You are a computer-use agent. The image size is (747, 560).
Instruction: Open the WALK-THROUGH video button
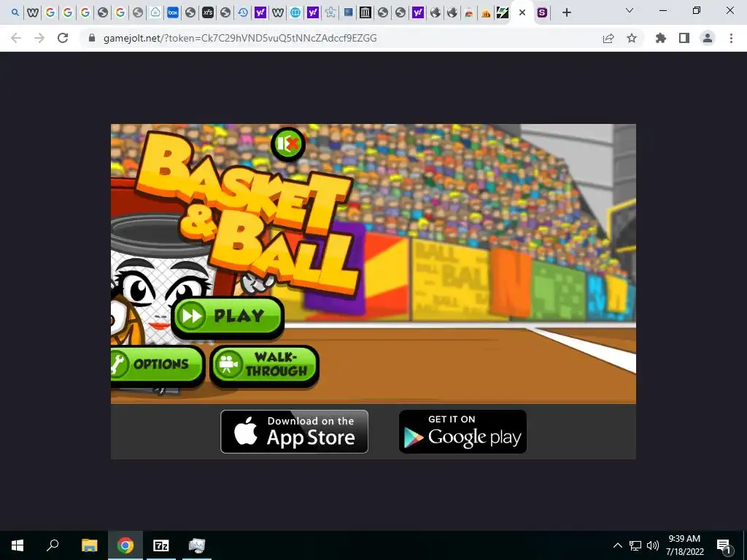tap(264, 365)
